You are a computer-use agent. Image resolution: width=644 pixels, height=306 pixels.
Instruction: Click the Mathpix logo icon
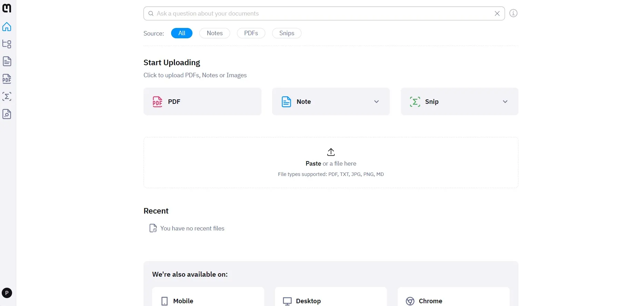(7, 8)
